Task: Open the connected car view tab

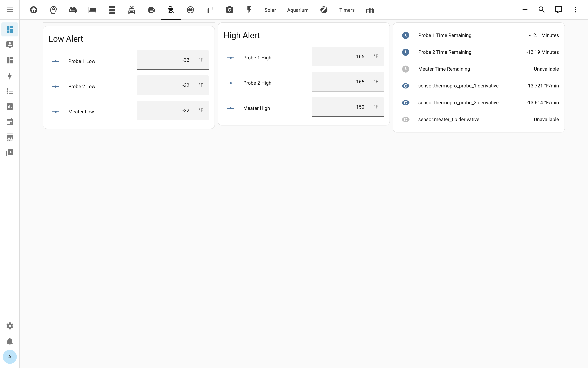Action: (x=131, y=10)
